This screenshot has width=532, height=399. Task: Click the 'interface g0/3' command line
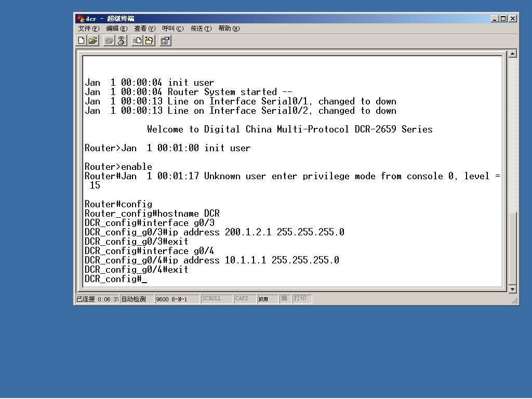tap(149, 223)
